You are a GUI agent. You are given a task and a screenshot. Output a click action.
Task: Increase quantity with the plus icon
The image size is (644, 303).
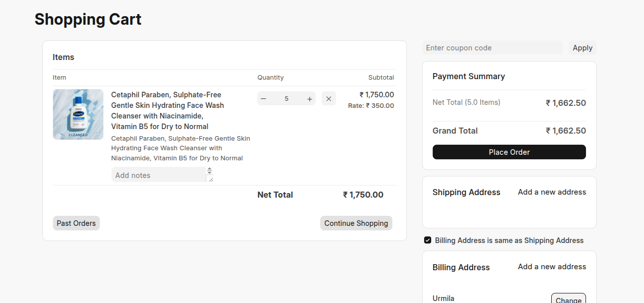310,99
